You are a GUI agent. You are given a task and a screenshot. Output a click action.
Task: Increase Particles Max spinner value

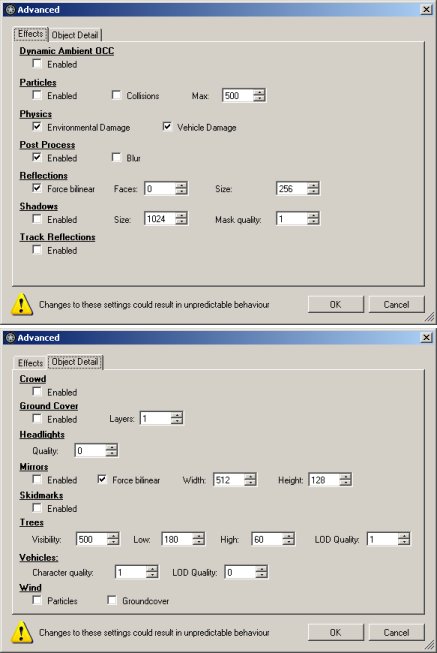point(259,92)
